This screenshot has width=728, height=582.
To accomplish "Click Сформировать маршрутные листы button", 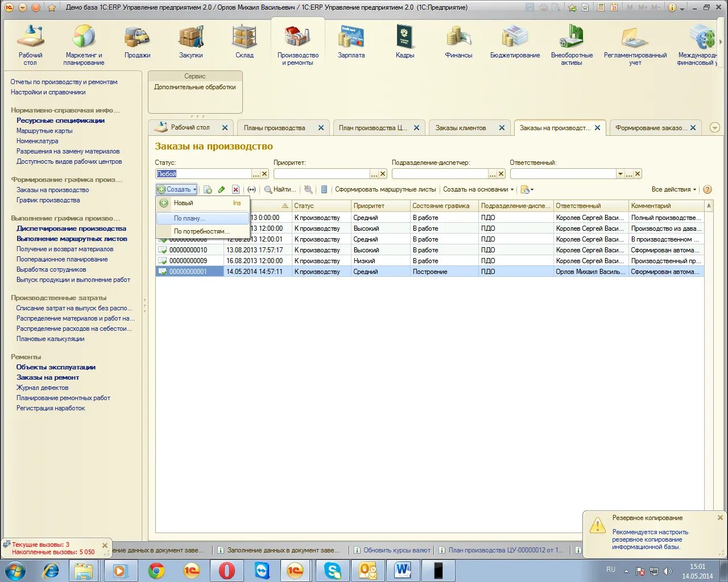I will point(385,190).
